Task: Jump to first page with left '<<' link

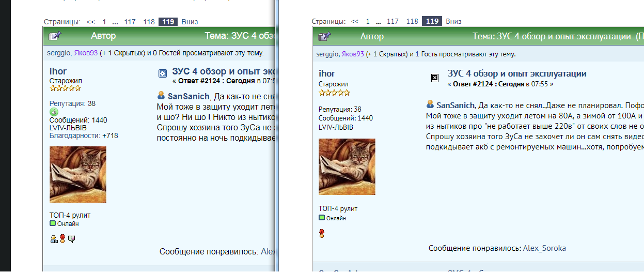Action: [x=91, y=22]
